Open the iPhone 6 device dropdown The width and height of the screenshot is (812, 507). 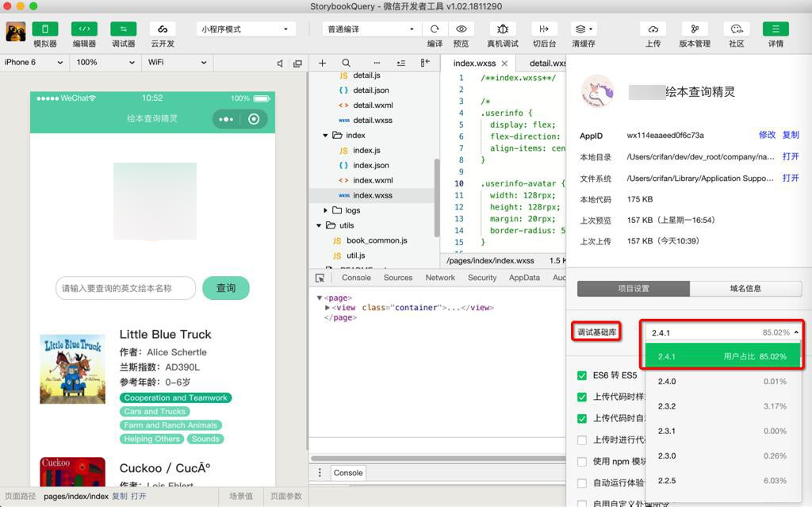(x=33, y=62)
